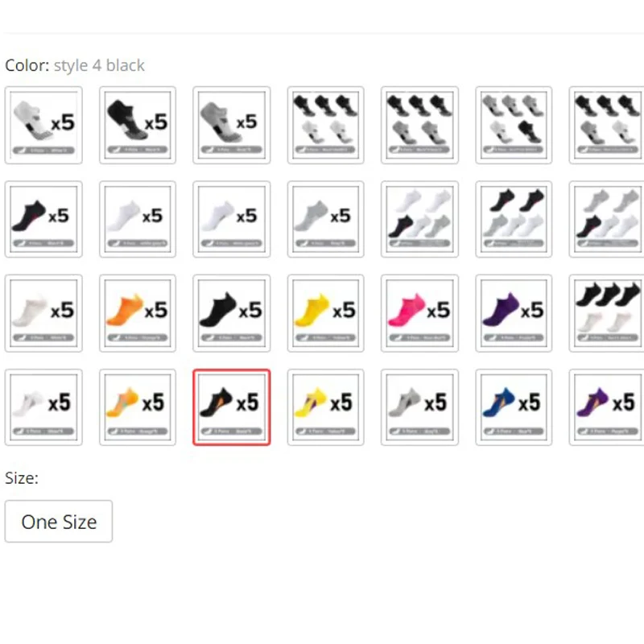
Task: Pick the white and grey mixed pair bundle
Action: pyautogui.click(x=419, y=219)
